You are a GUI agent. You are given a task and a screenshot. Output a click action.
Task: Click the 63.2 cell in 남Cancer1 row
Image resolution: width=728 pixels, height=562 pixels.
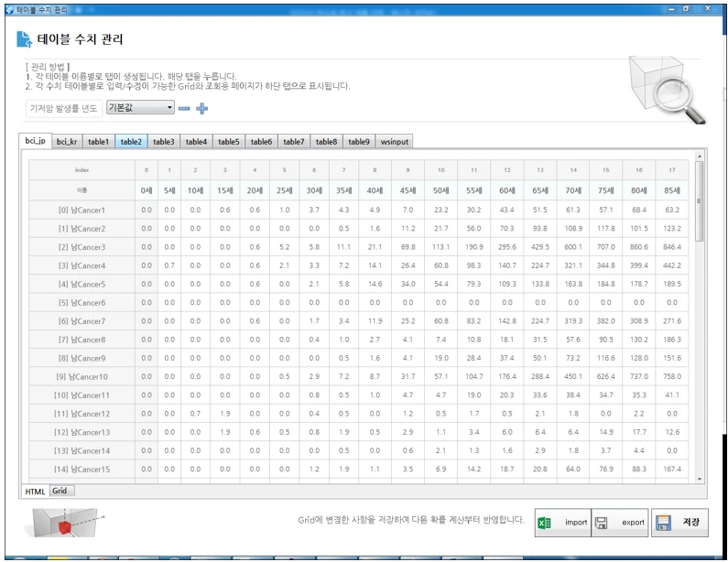[672, 211]
